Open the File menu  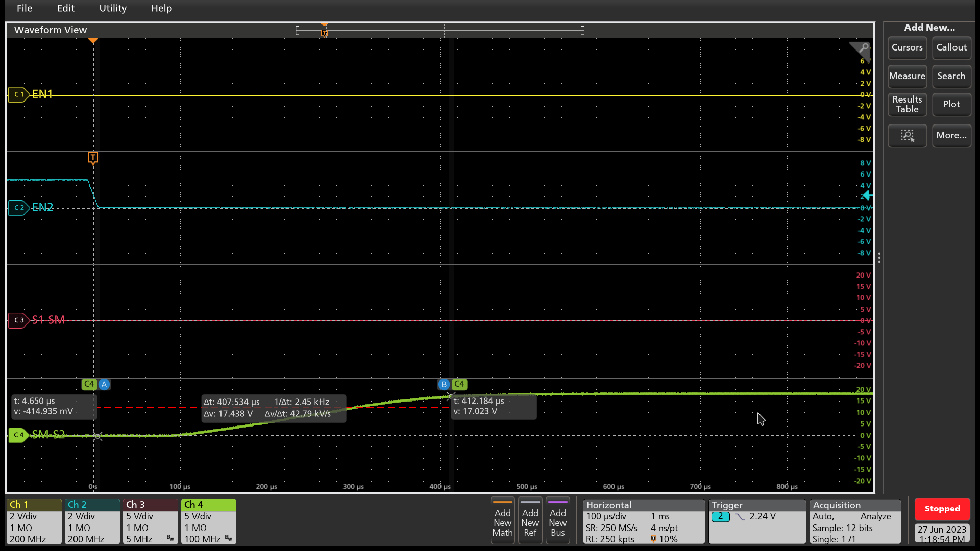[x=24, y=8]
